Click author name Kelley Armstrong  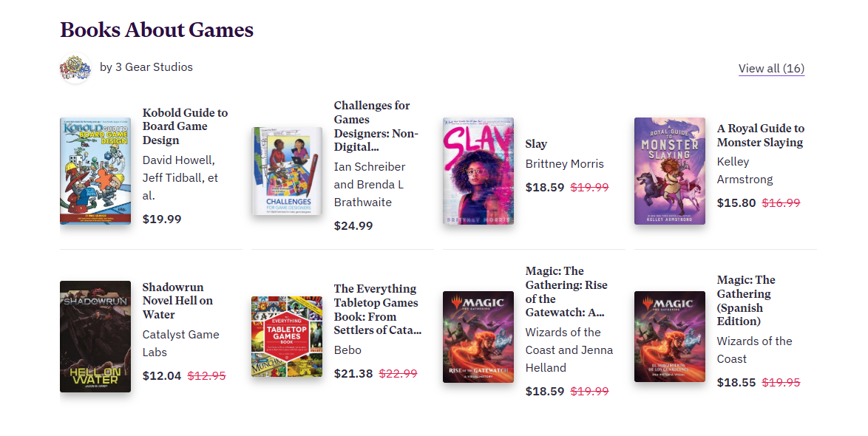tap(745, 171)
